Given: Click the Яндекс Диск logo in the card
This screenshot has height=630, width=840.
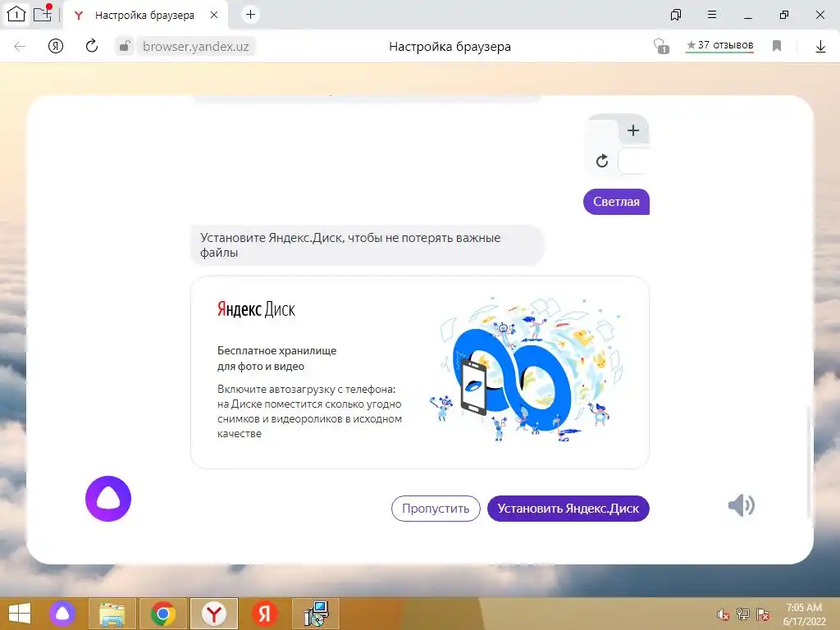Looking at the screenshot, I should tap(256, 309).
